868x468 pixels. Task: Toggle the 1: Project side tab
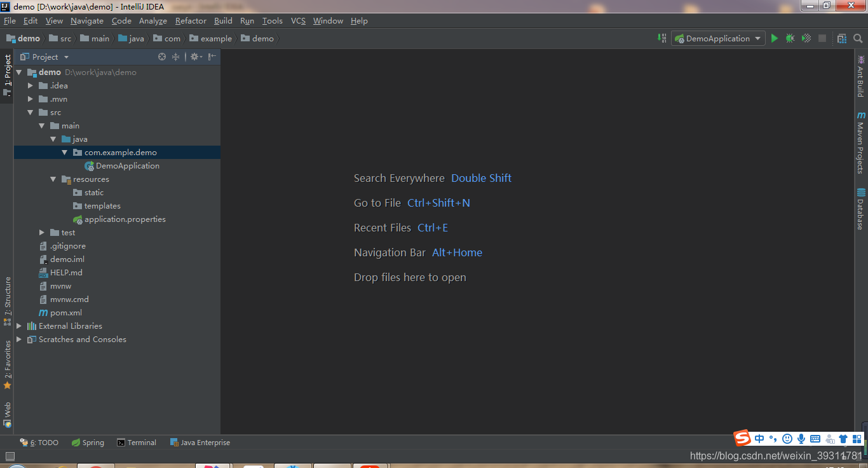tap(7, 76)
